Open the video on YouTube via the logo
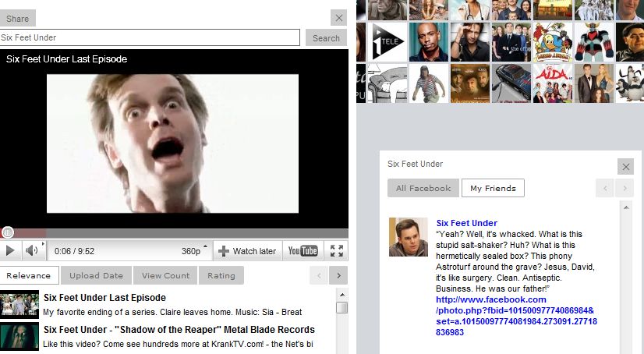The image size is (644, 354). click(303, 251)
